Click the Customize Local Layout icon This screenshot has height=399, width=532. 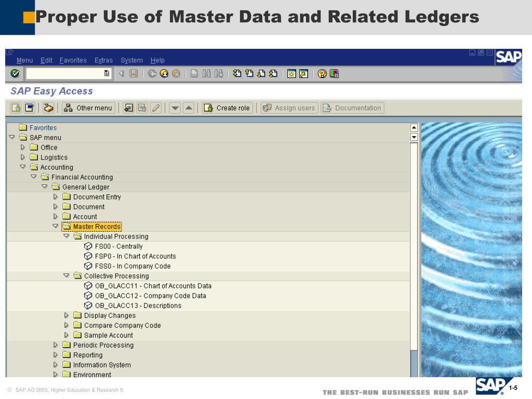click(x=334, y=73)
